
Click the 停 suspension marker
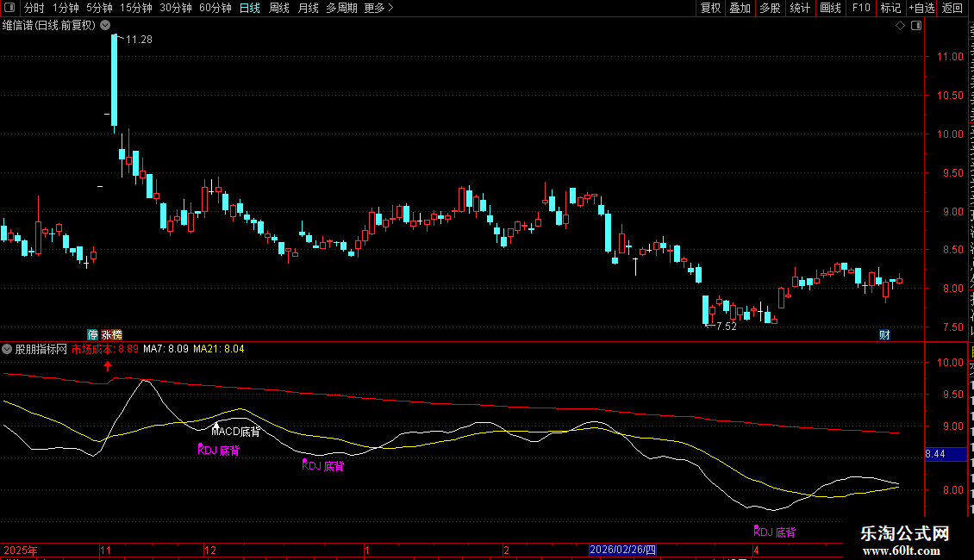[92, 334]
